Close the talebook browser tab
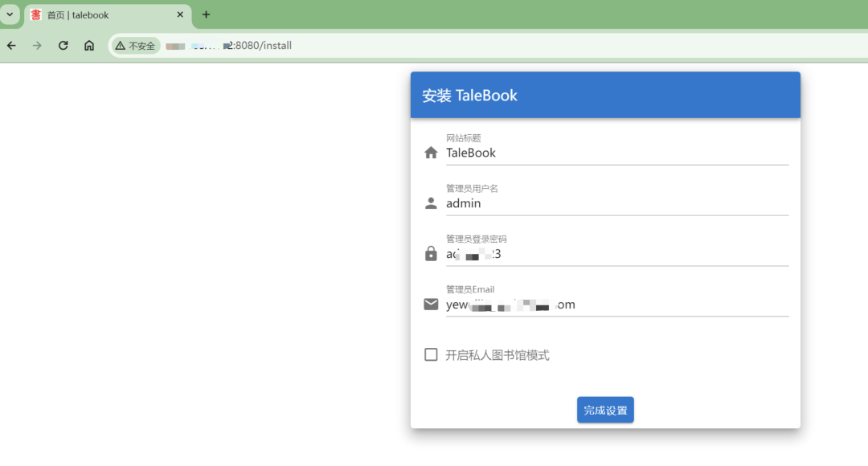868x466 pixels. tap(180, 15)
